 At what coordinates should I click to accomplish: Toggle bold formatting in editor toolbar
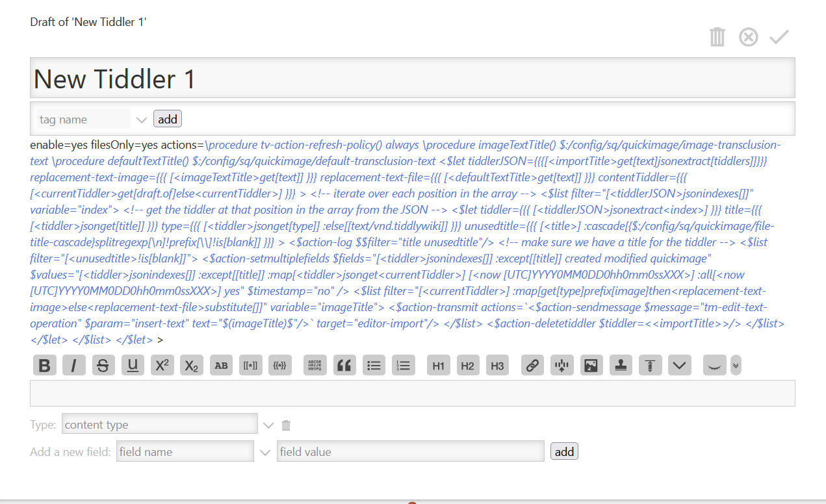45,366
